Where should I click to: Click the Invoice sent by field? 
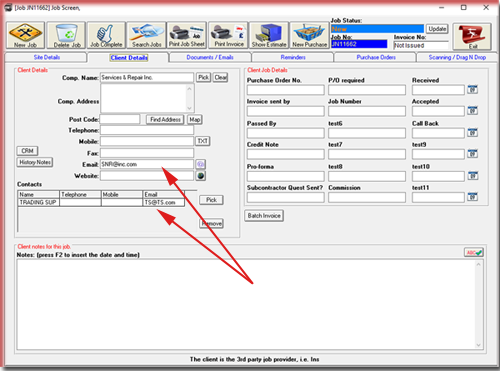point(285,111)
